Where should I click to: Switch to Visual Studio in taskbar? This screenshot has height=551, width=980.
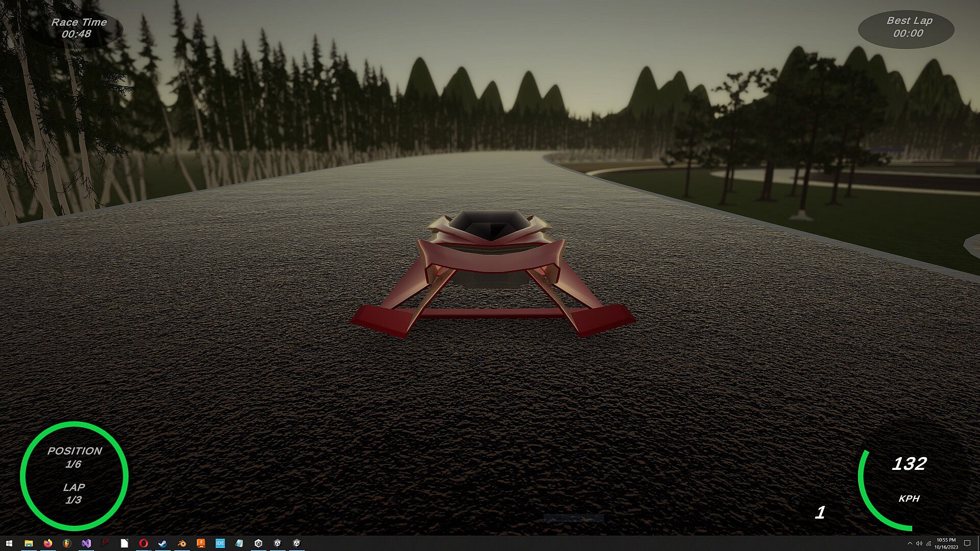[86, 543]
